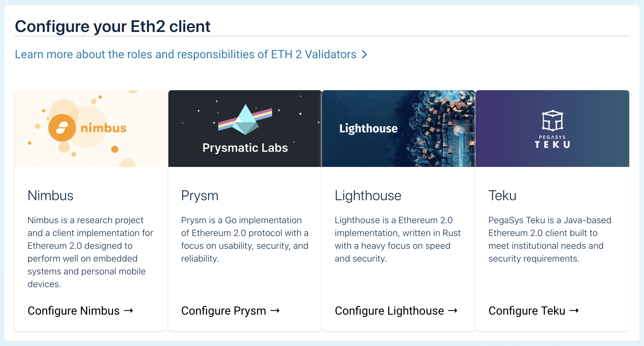Screen dimensions: 644x346
Task: Select the Lighthouse card heading
Action: pyautogui.click(x=368, y=196)
